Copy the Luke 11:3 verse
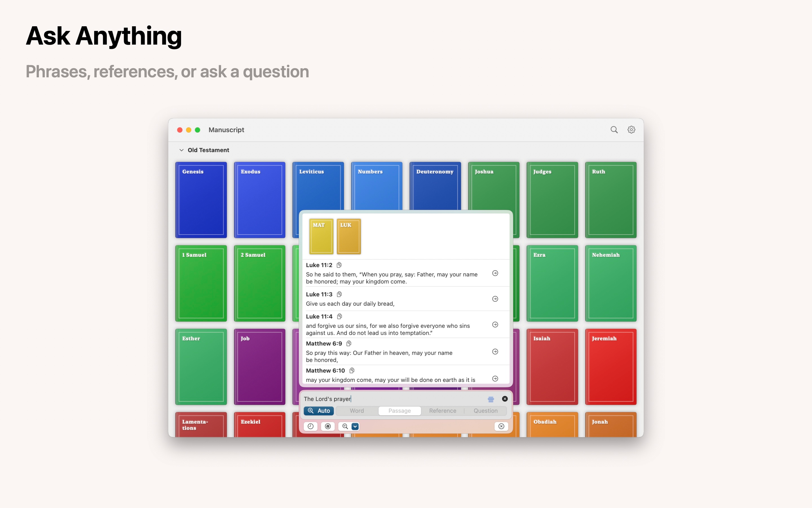812x508 pixels. pos(339,294)
